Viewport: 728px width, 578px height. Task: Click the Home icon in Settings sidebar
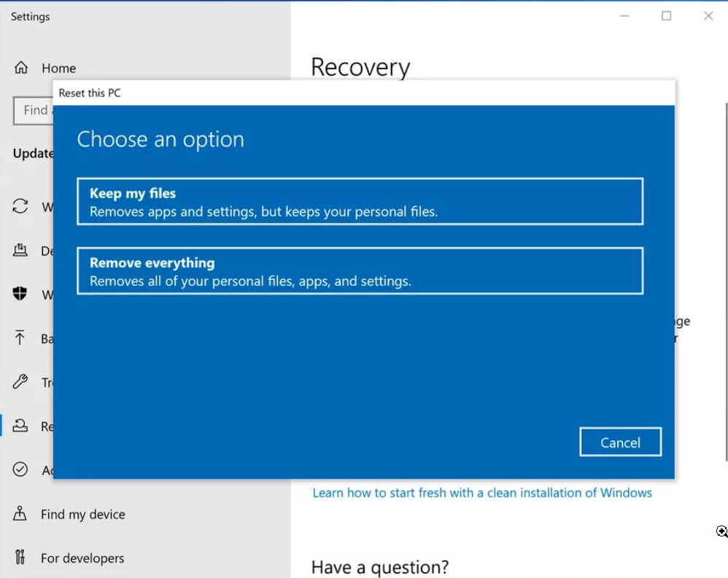[x=21, y=68]
